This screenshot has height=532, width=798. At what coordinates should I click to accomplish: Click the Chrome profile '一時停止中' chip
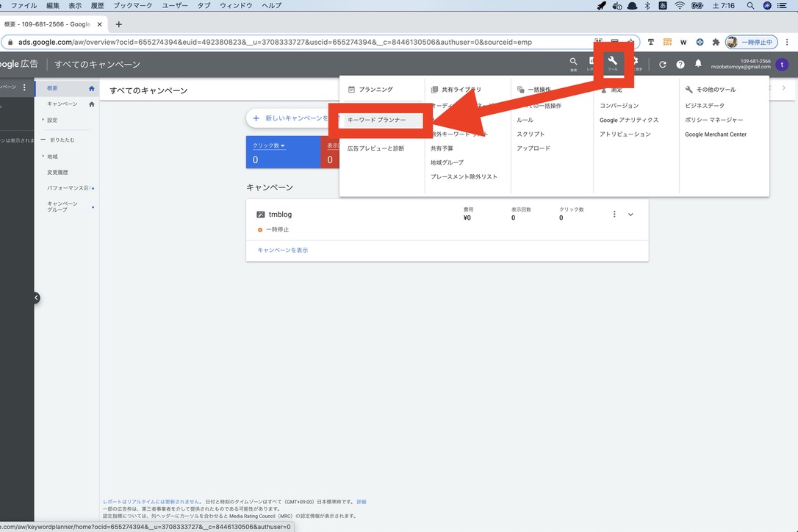point(751,43)
